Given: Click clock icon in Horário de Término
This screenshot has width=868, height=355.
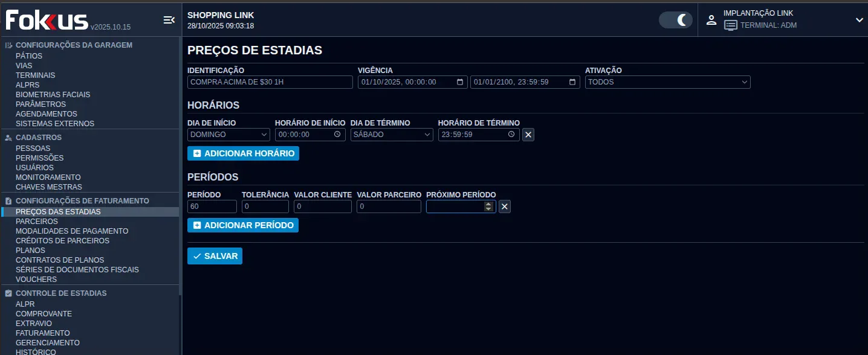Looking at the screenshot, I should point(511,135).
